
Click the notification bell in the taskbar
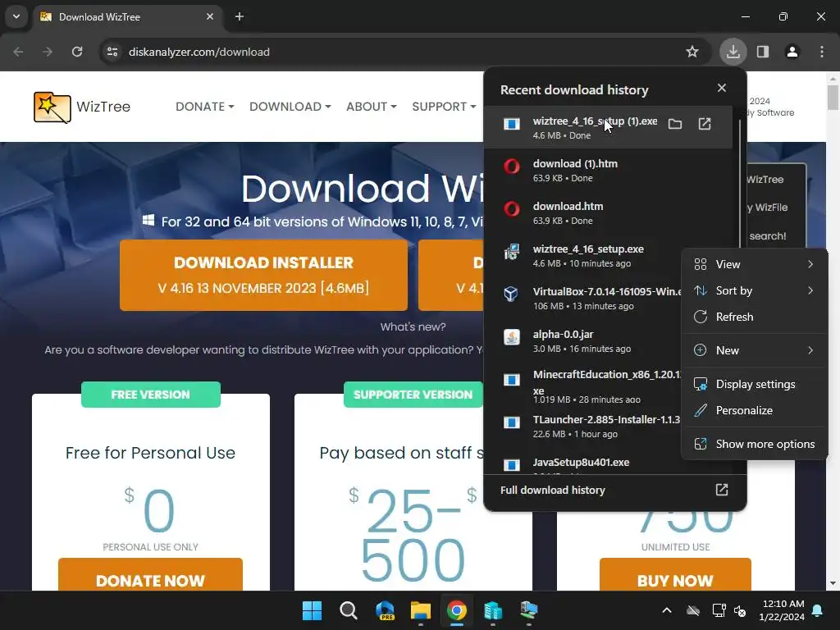tap(818, 610)
